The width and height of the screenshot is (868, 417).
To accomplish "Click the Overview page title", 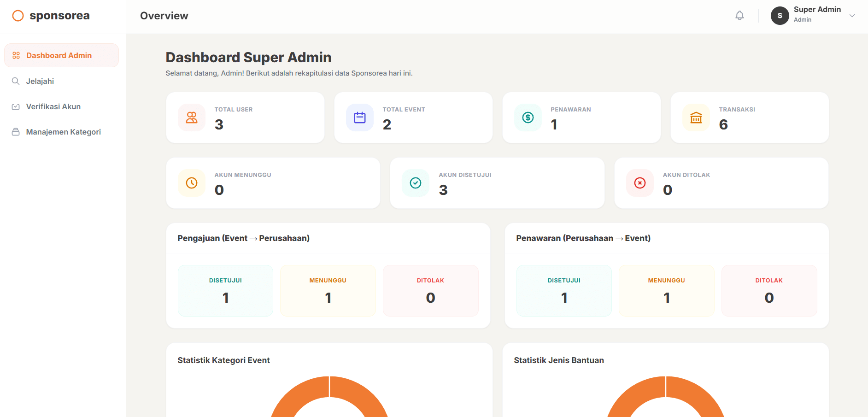I will pos(164,16).
